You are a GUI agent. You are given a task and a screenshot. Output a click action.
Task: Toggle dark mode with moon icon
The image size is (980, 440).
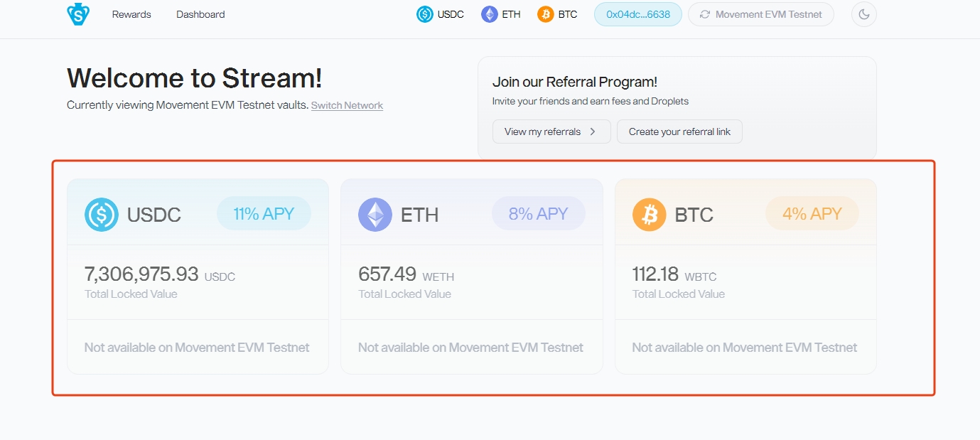tap(864, 14)
